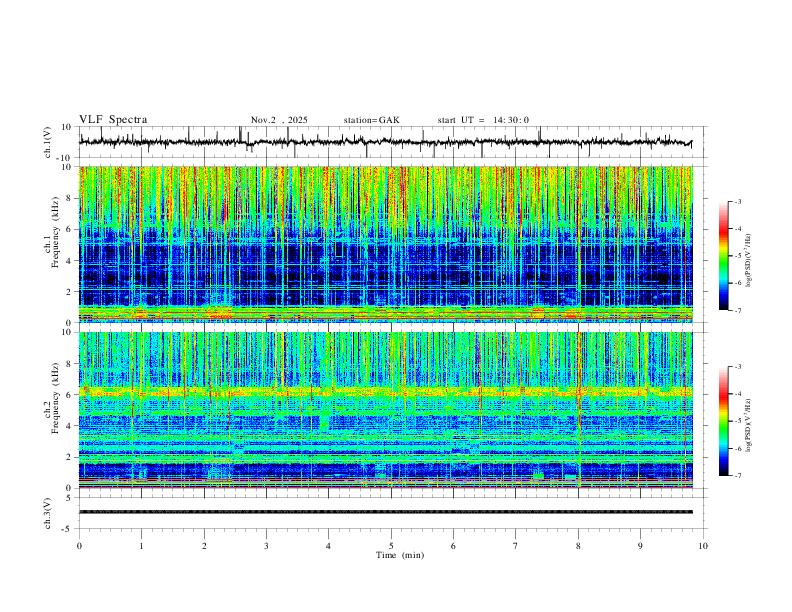The width and height of the screenshot is (792, 612).
Task: Click the "-5" tick of ch.3(V) axis
Action: click(67, 529)
